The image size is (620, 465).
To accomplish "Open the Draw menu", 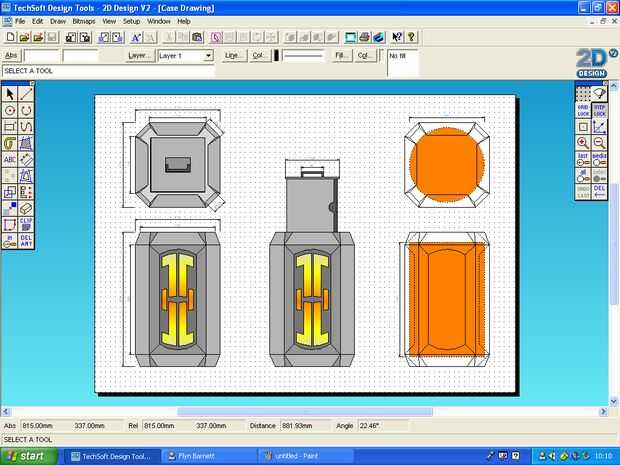I will [x=58, y=21].
